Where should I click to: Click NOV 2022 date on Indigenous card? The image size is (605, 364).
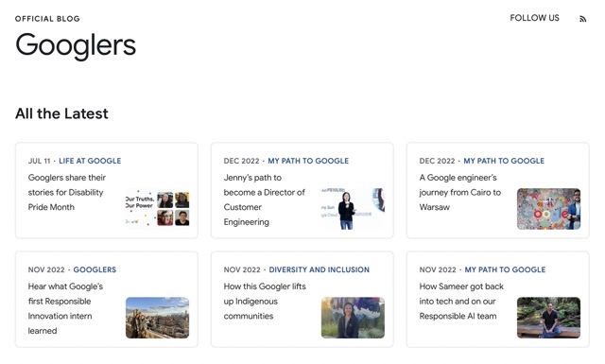click(242, 269)
